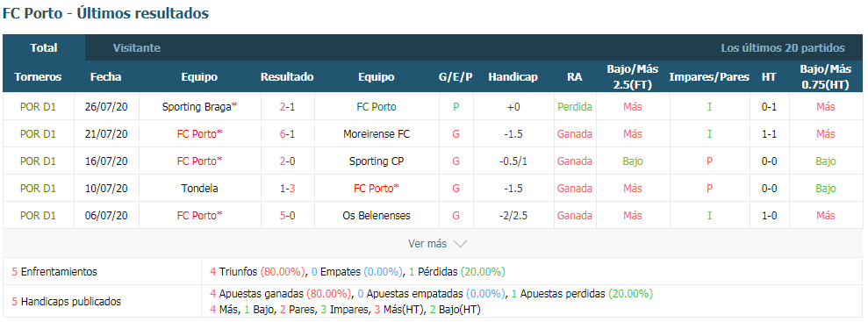Click the 1-3 Tondela match score
Viewport: 868px width, 322px height.
[x=287, y=188]
